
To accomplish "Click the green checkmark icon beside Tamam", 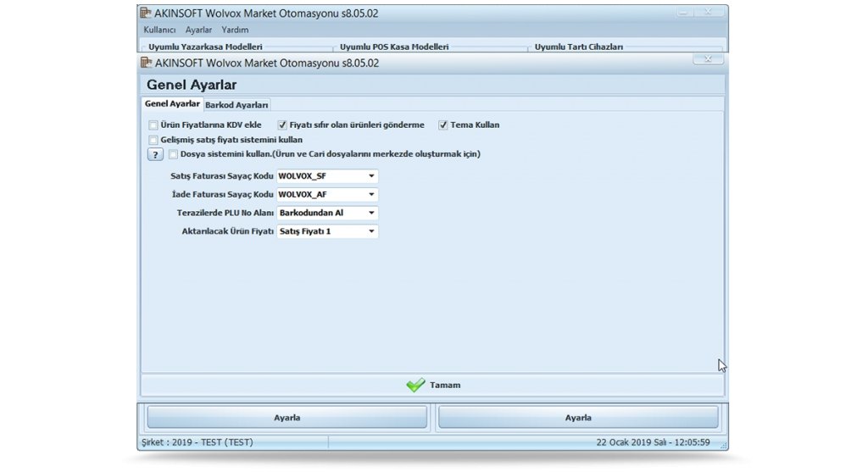I will (x=415, y=385).
